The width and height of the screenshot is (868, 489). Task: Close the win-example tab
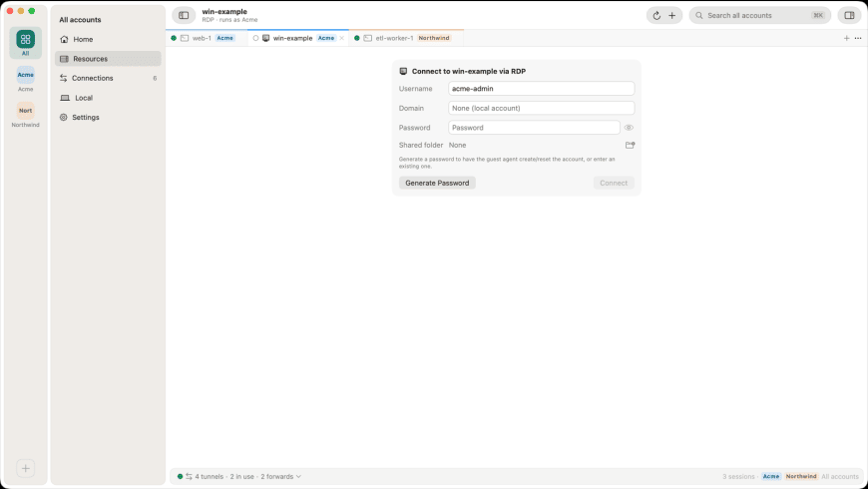pos(341,38)
